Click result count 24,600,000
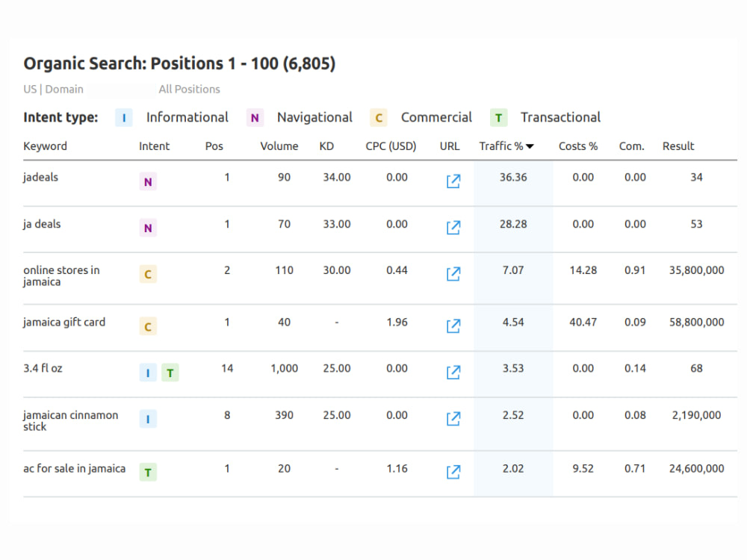Image resolution: width=747 pixels, height=560 pixels. pyautogui.click(x=696, y=469)
